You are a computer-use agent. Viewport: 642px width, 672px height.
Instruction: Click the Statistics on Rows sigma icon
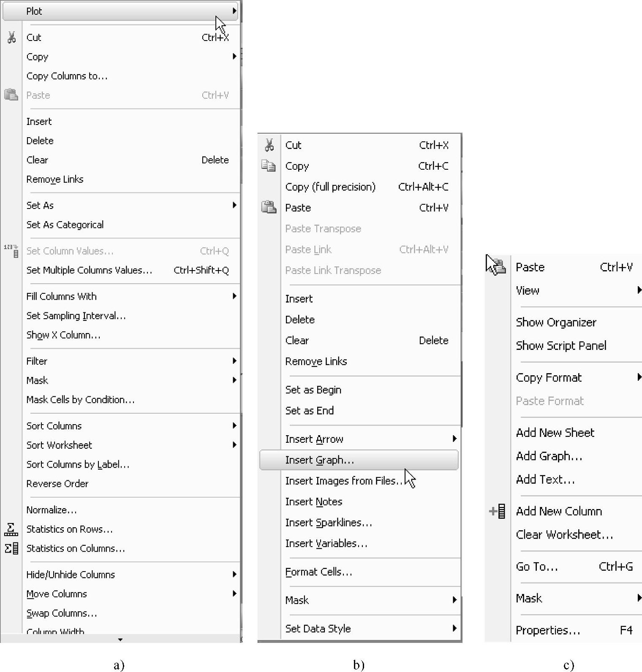[11, 529]
